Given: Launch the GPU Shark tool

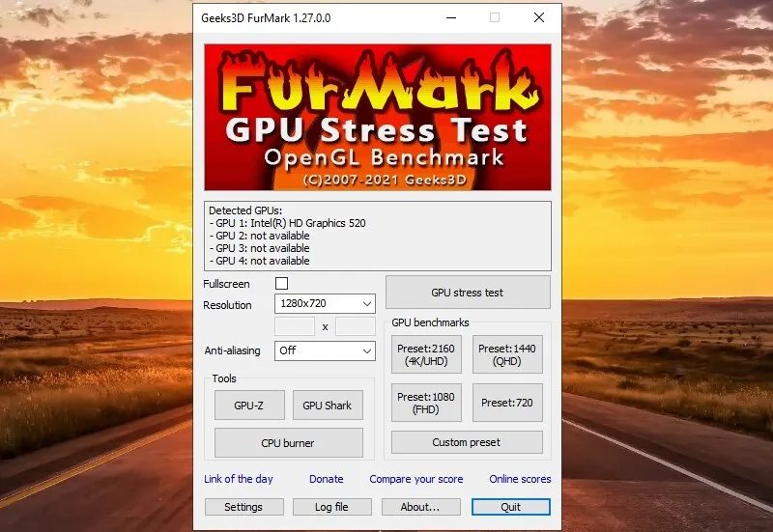Looking at the screenshot, I should [328, 406].
